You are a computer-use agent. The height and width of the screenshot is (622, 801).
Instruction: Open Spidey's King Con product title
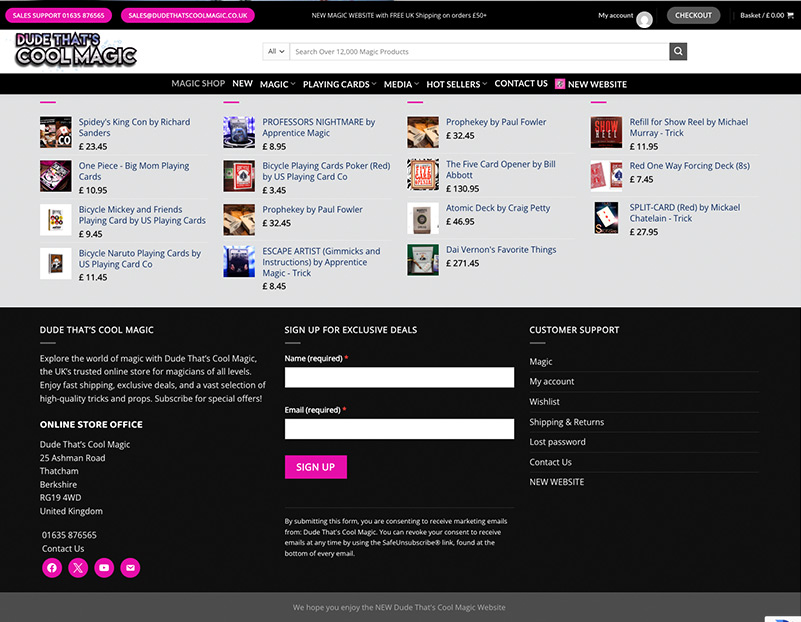(134, 127)
